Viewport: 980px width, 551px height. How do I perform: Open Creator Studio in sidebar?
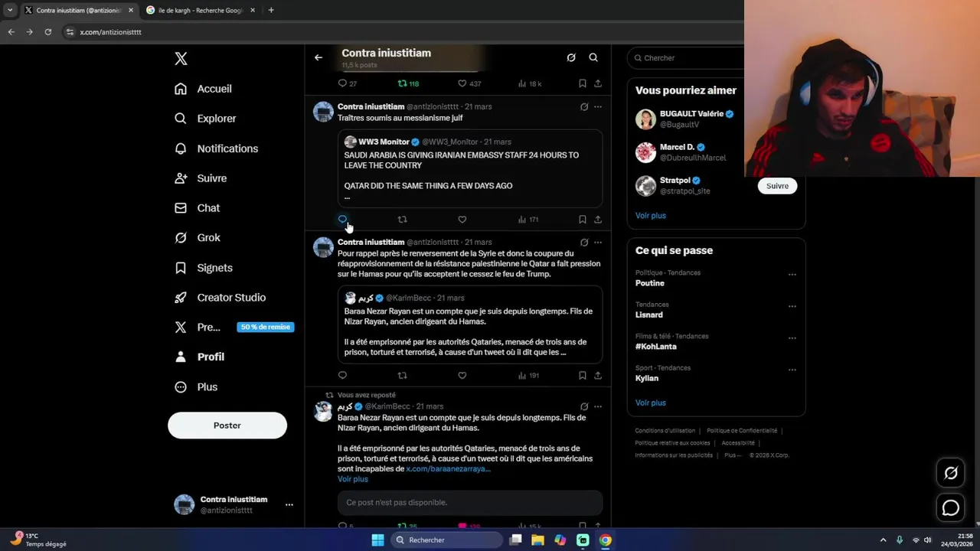tap(220, 298)
